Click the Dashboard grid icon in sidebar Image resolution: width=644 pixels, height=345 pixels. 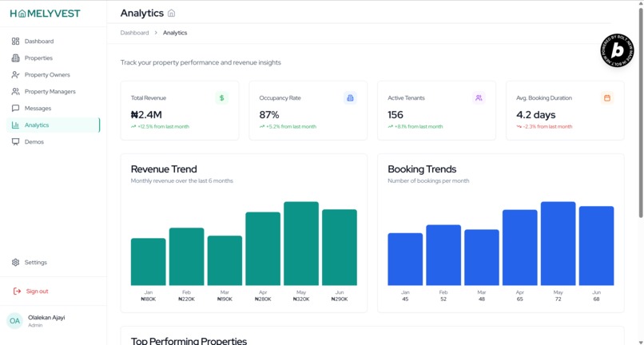[x=16, y=41]
